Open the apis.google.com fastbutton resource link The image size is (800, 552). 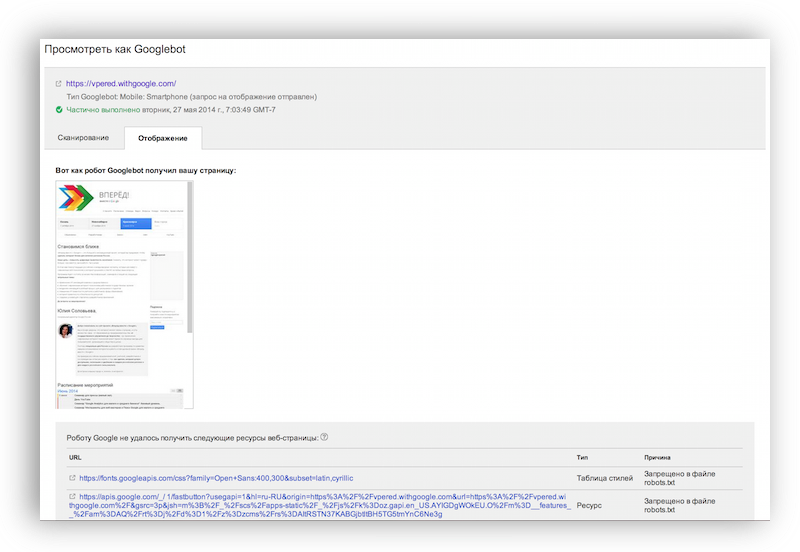click(320, 505)
